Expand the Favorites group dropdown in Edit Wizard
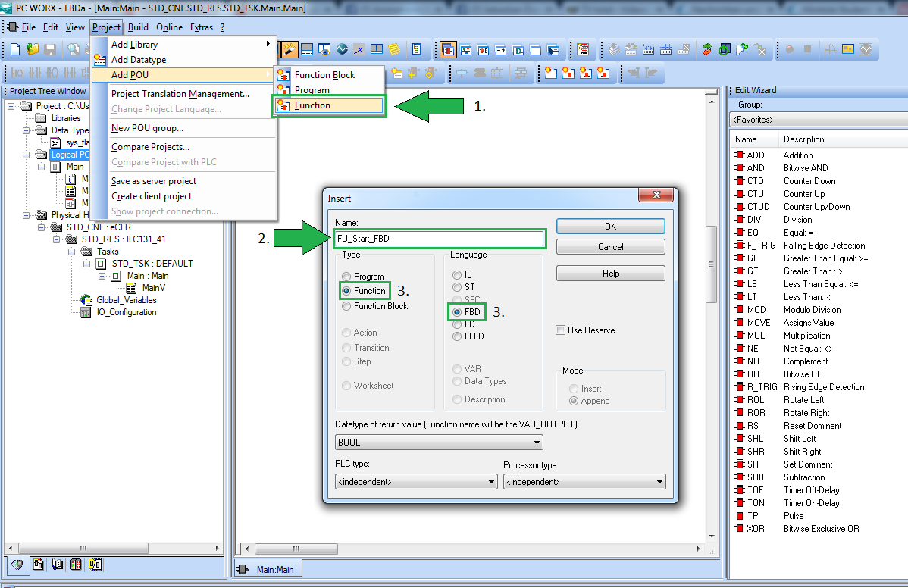 pos(817,120)
